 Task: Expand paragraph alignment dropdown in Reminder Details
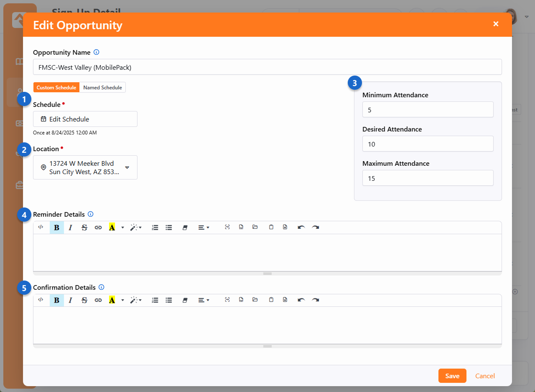pyautogui.click(x=204, y=228)
